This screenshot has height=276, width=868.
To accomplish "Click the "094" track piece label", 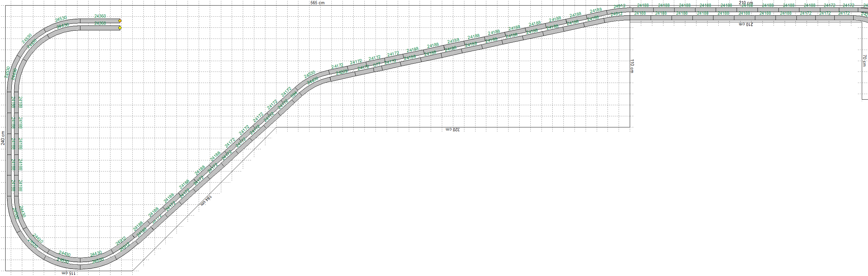I will (294, 95).
